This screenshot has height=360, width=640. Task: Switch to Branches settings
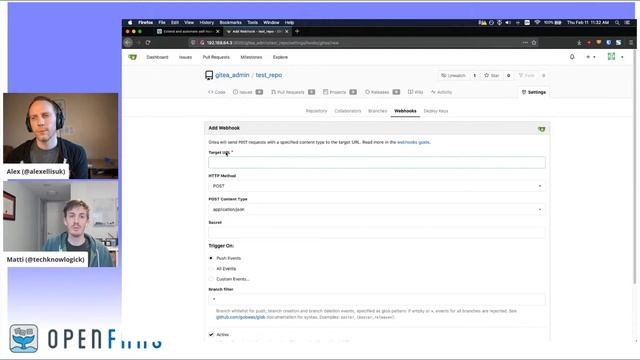pos(377,111)
